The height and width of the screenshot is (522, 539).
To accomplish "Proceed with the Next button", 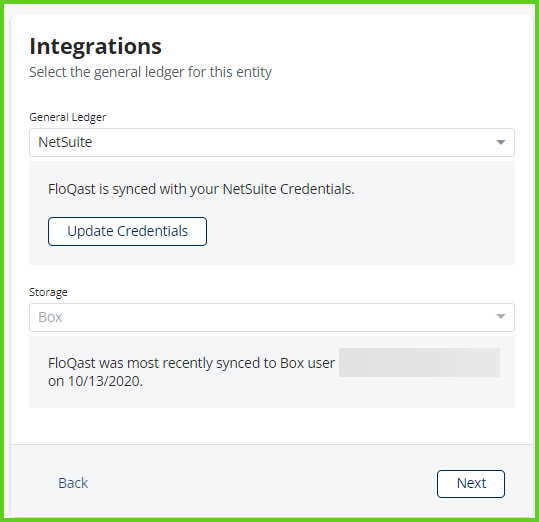I will (471, 484).
